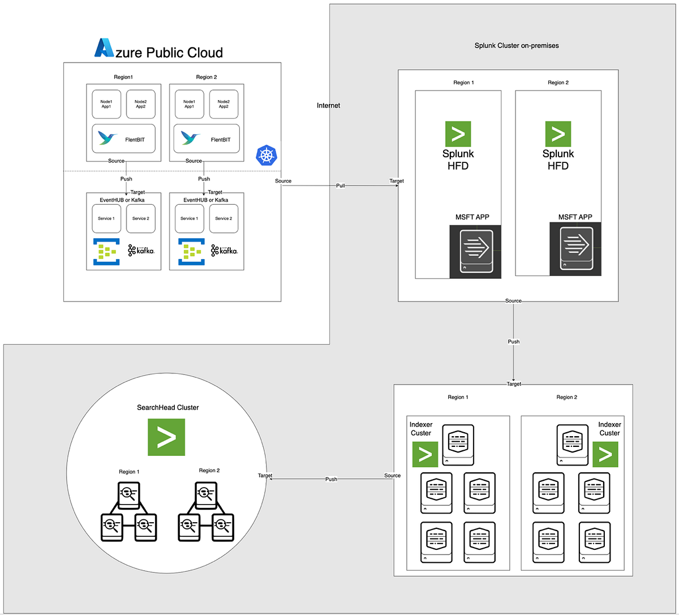Select the Splunk HFD icon in Region 2
679x616 pixels.
558,134
